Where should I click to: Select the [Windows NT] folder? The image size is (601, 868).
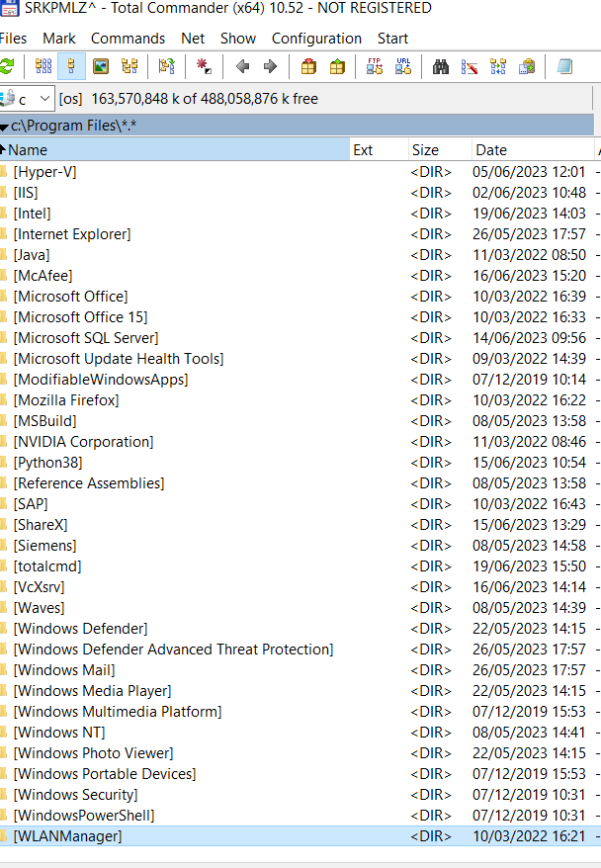coord(59,733)
